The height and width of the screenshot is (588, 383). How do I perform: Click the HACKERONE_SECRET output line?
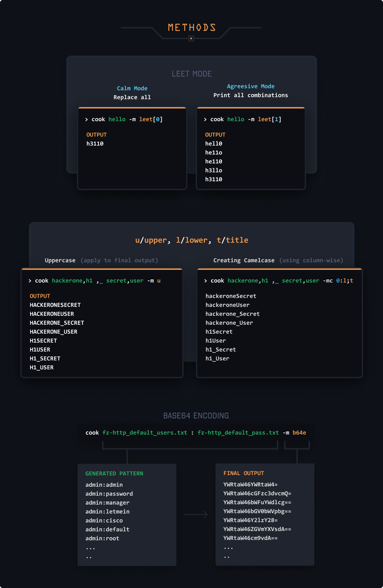point(57,323)
